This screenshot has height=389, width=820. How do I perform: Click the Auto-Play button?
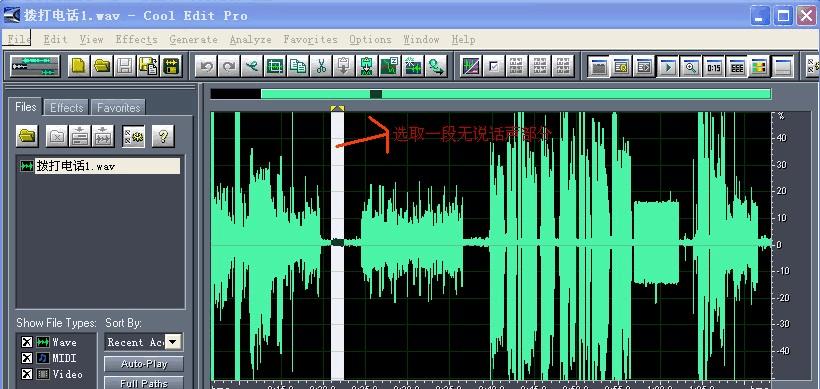pyautogui.click(x=144, y=364)
